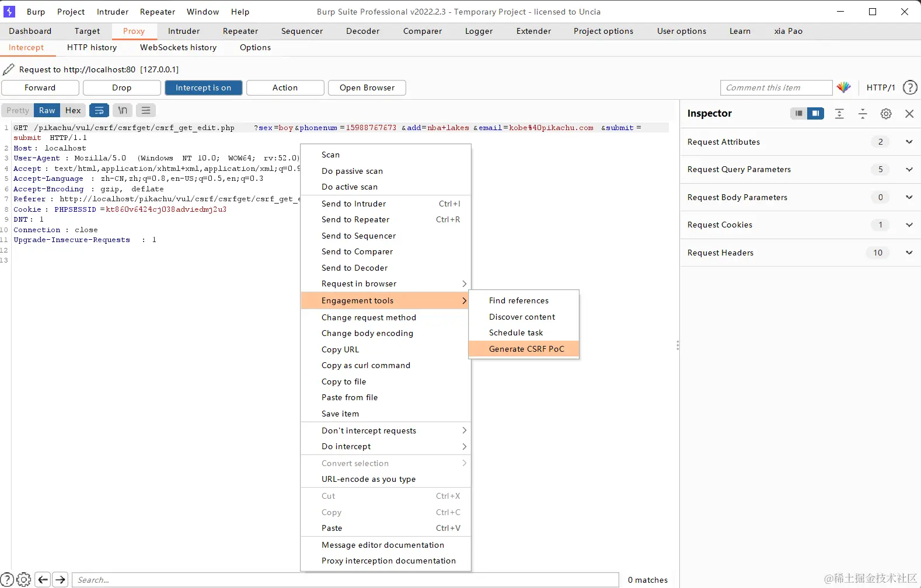921x588 pixels.
Task: Select Send to Intruder
Action: 385,204
